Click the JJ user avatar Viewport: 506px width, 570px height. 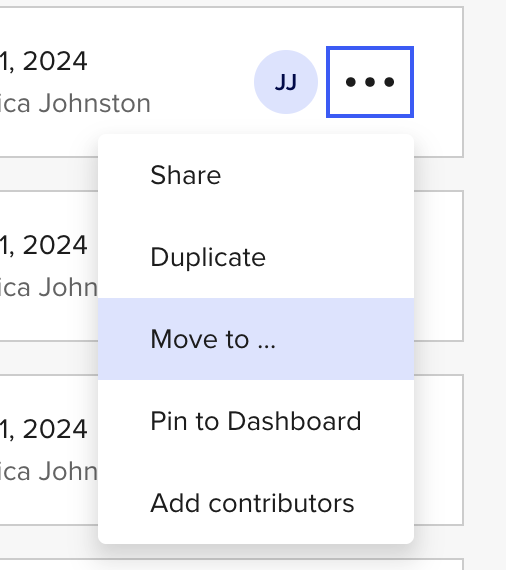click(x=286, y=82)
